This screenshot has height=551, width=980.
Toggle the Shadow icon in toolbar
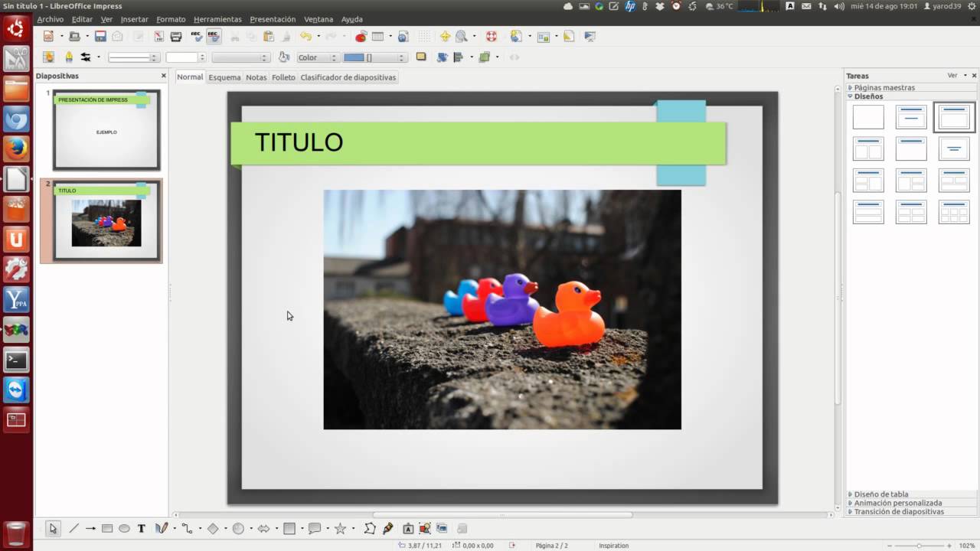421,57
